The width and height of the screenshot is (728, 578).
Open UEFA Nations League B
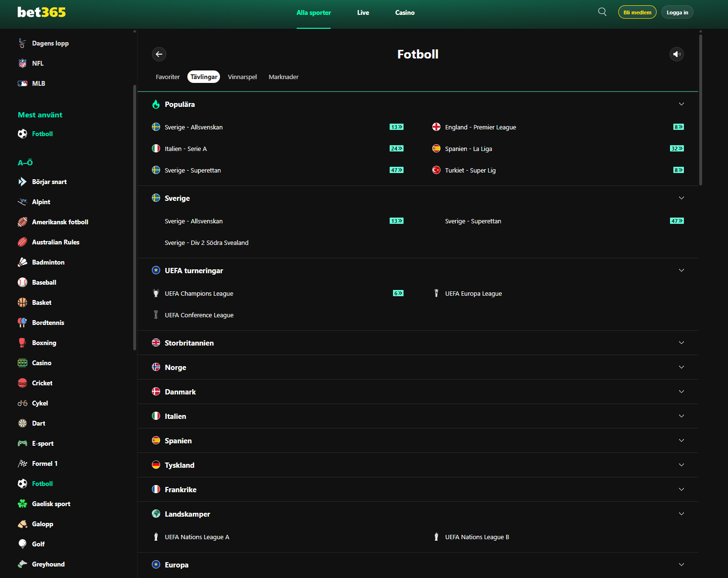[477, 537]
